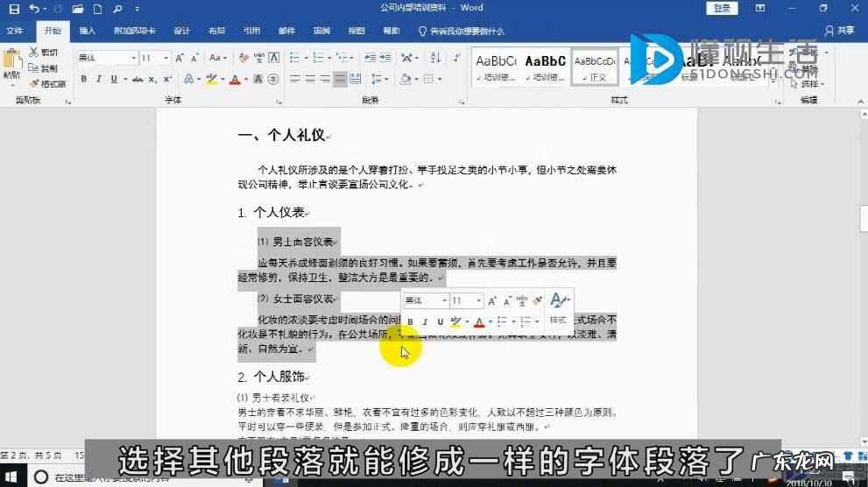Click the ribbon Phonetic Guide icon
Image resolution: width=868 pixels, height=487 pixels.
pyautogui.click(x=258, y=58)
